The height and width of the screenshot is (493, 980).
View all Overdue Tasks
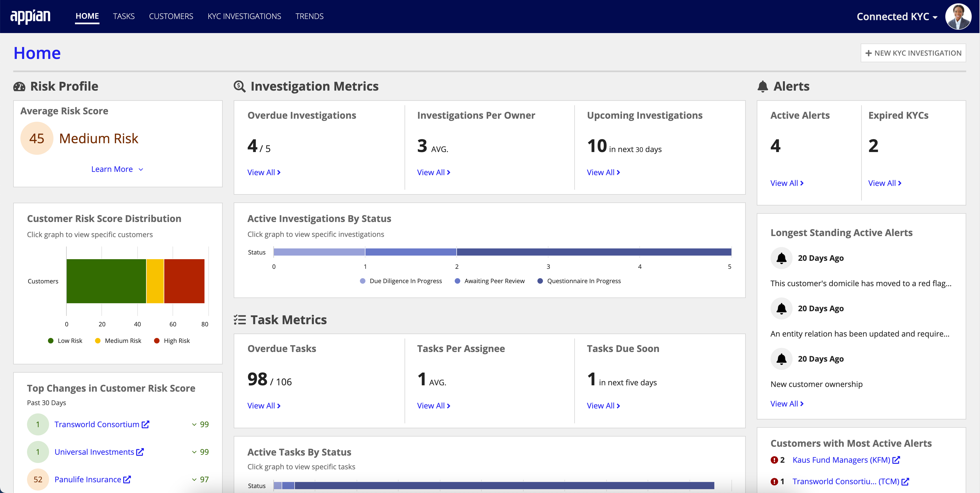tap(264, 406)
